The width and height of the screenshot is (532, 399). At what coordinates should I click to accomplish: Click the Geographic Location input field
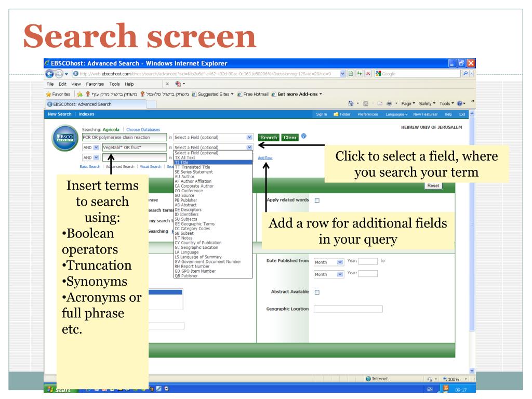[348, 309]
